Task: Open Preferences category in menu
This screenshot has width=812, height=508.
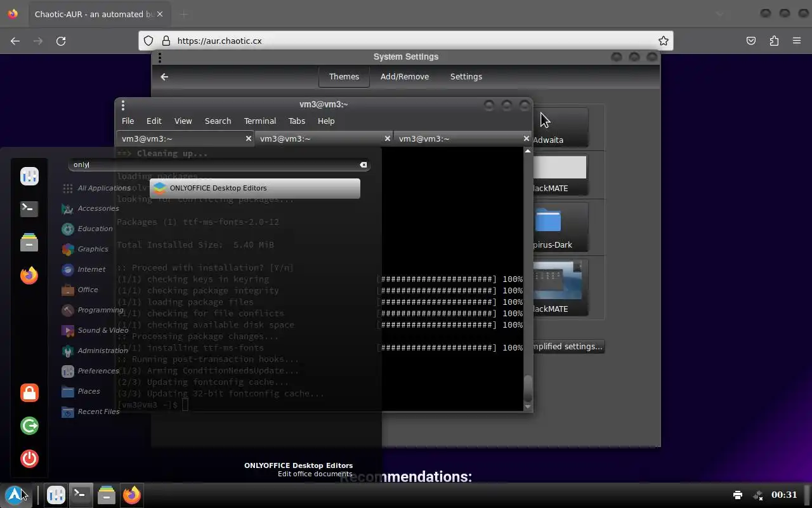Action: 90,371
